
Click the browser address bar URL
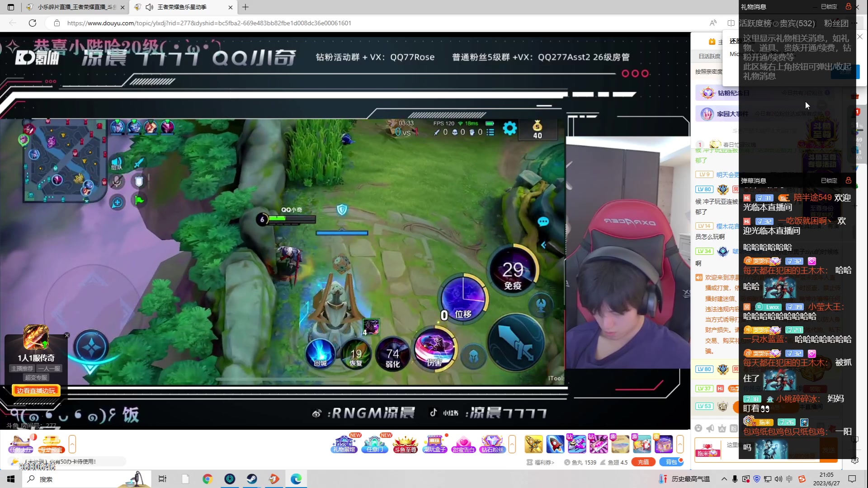(209, 23)
